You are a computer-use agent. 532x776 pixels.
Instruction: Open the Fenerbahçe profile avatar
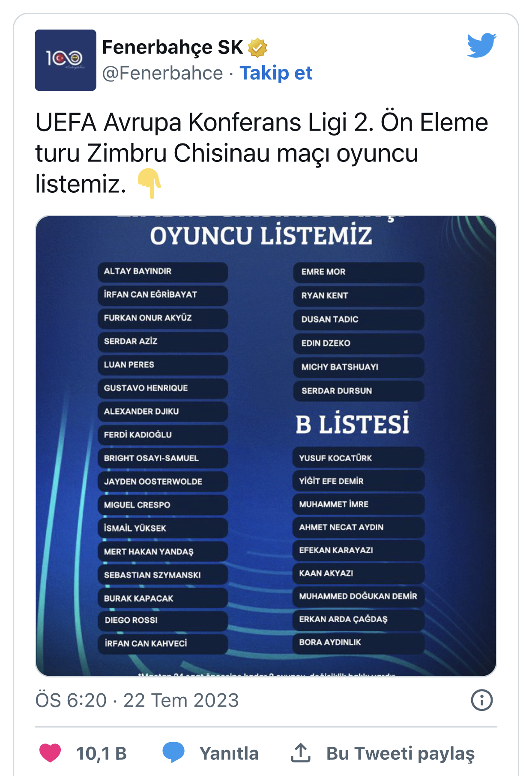click(66, 60)
